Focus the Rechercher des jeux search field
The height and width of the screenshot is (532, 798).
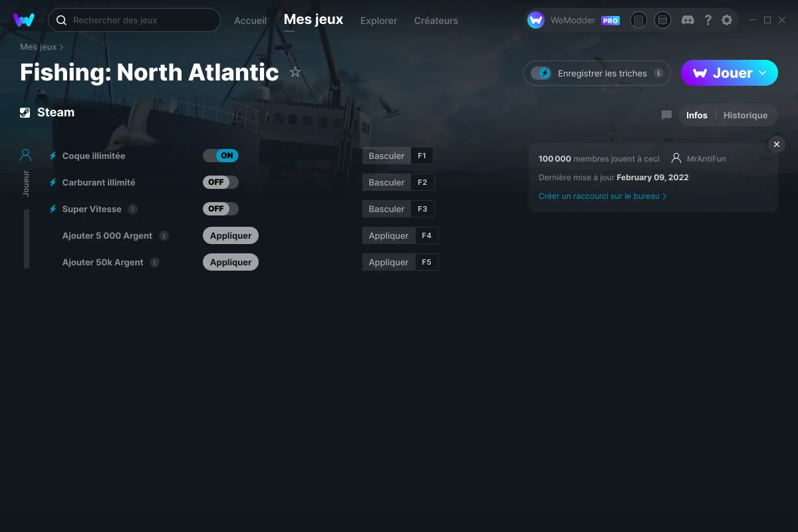(x=134, y=20)
